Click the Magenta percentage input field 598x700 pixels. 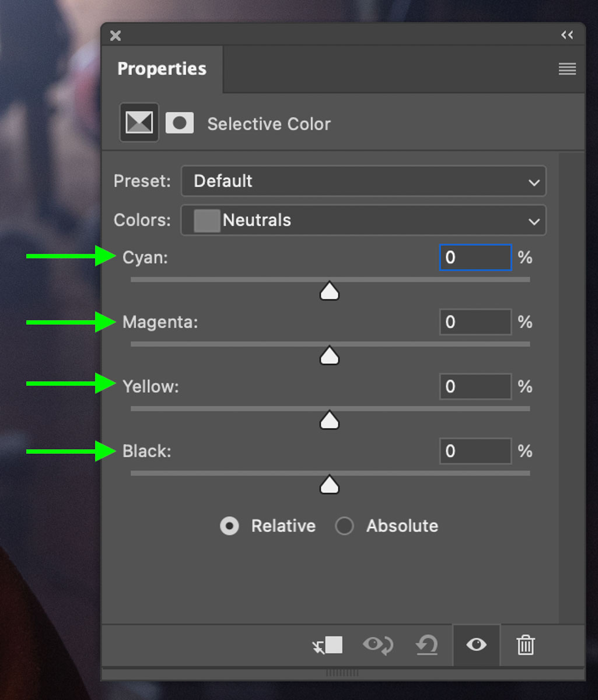click(x=475, y=322)
